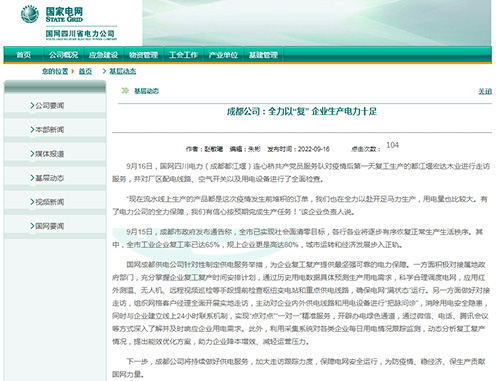Select 公司要闻 in the sidebar

pyautogui.click(x=49, y=106)
